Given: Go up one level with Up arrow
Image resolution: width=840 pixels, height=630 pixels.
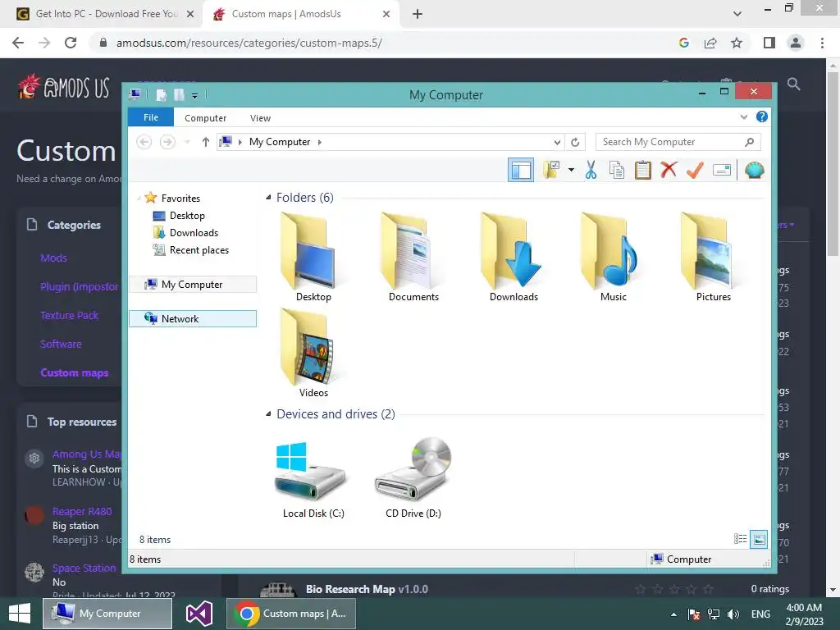Looking at the screenshot, I should 205,142.
